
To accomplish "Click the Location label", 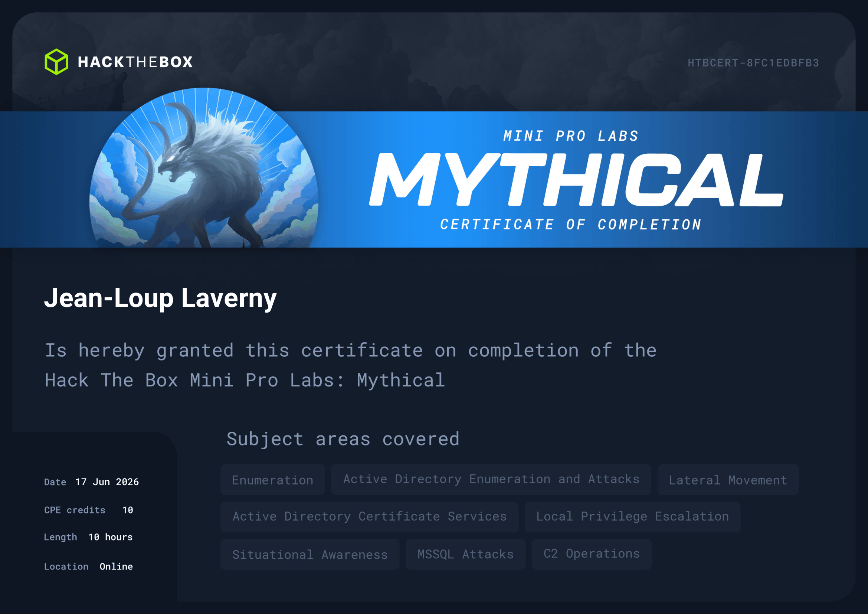I will pos(66,566).
